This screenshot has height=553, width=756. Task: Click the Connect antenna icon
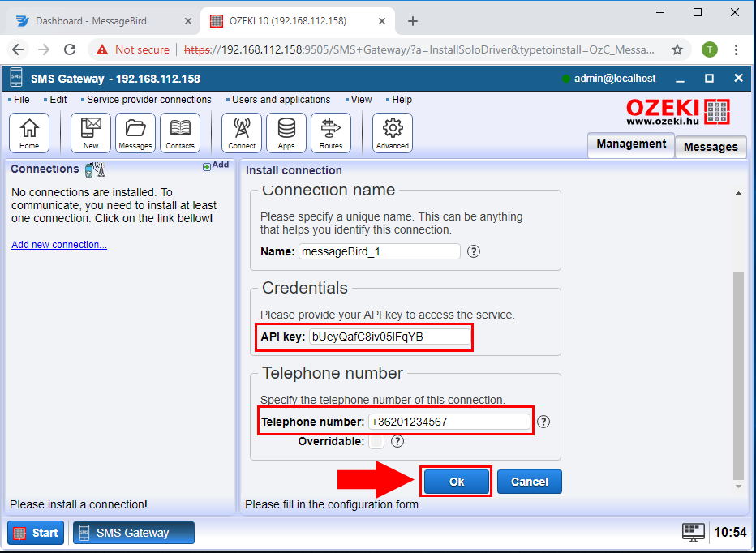[242, 132]
